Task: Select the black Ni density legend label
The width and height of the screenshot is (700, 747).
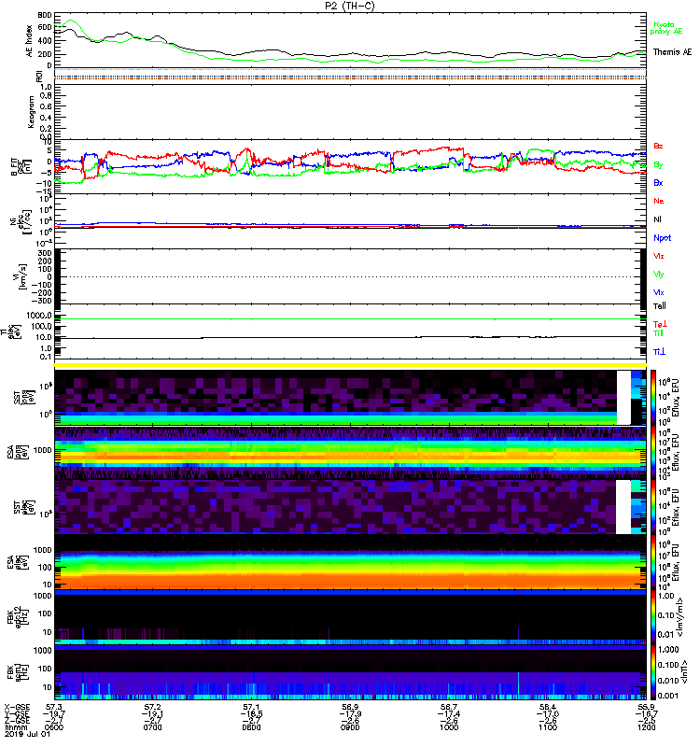Action: pyautogui.click(x=657, y=219)
